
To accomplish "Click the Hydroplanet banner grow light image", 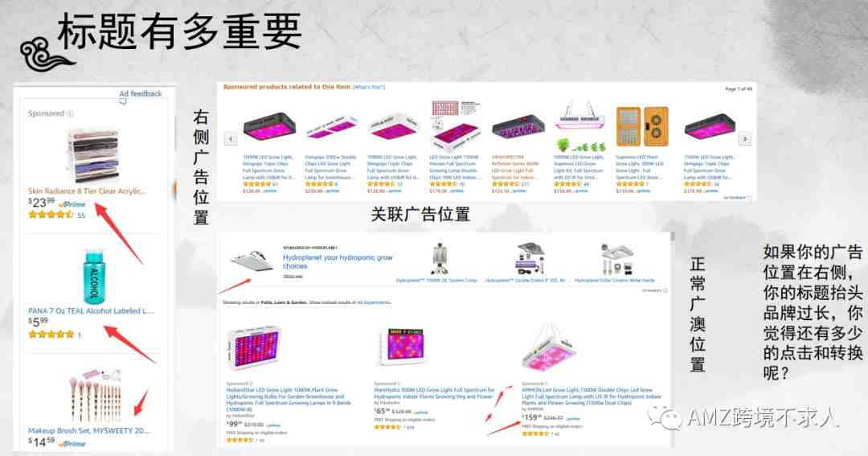I will pos(253,259).
